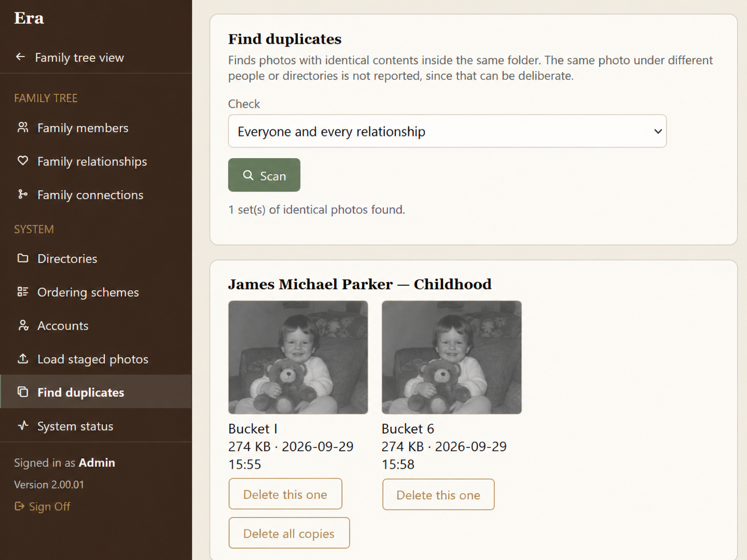Click the upload icon next to Load staged photos
Screen dimensions: 747x560
(23, 358)
